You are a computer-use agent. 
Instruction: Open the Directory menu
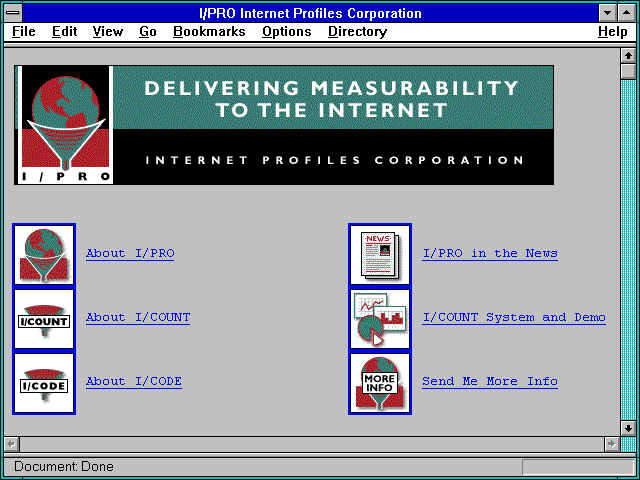358,32
